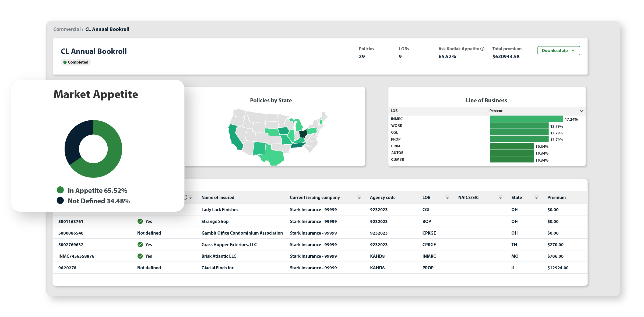Toggle the Not Defined legend item
This screenshot has height=317, width=644.
pyautogui.click(x=93, y=201)
